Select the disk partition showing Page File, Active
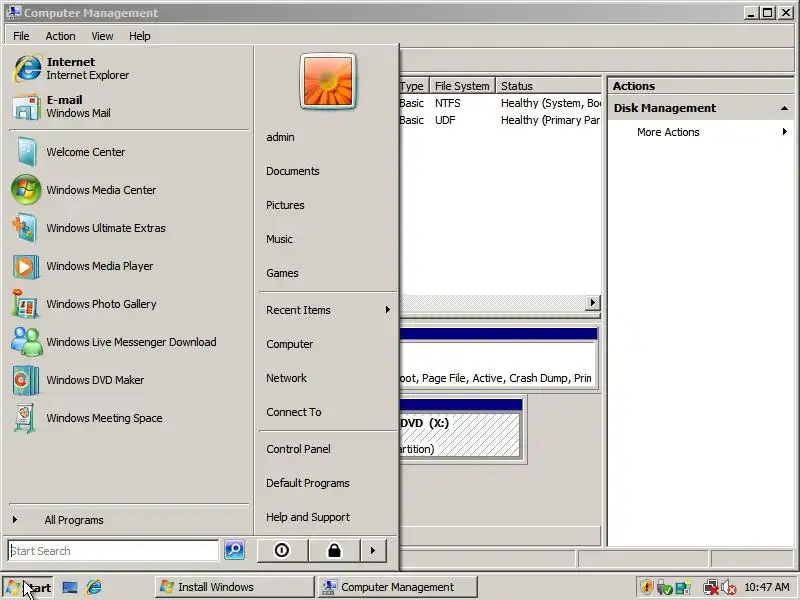The image size is (800, 600). [x=498, y=360]
